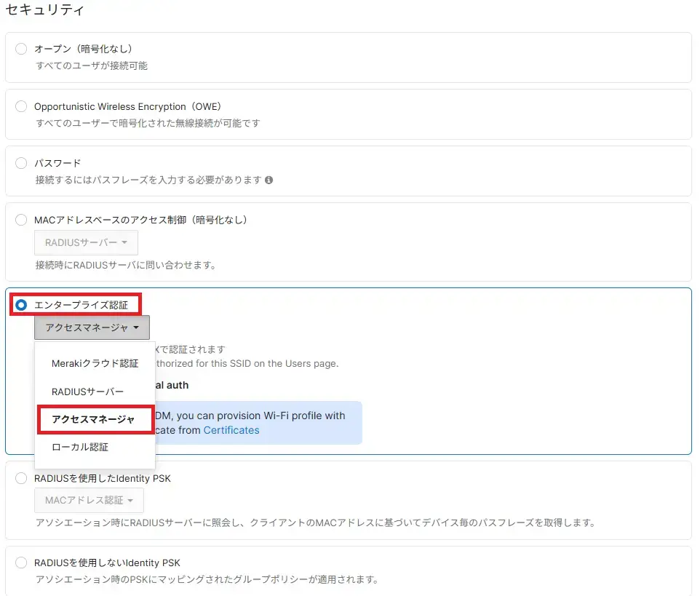Select the エンタープライズ認証 radio button

(x=21, y=305)
